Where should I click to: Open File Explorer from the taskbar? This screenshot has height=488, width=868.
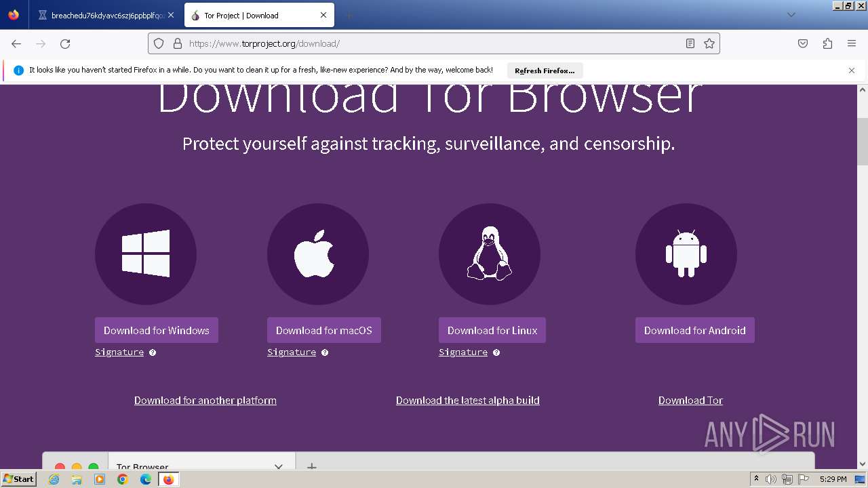[x=77, y=479]
